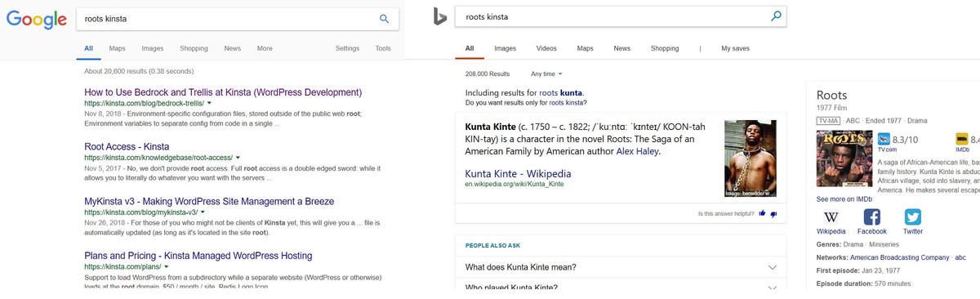Open MyKinsta v3 result link

click(x=208, y=201)
